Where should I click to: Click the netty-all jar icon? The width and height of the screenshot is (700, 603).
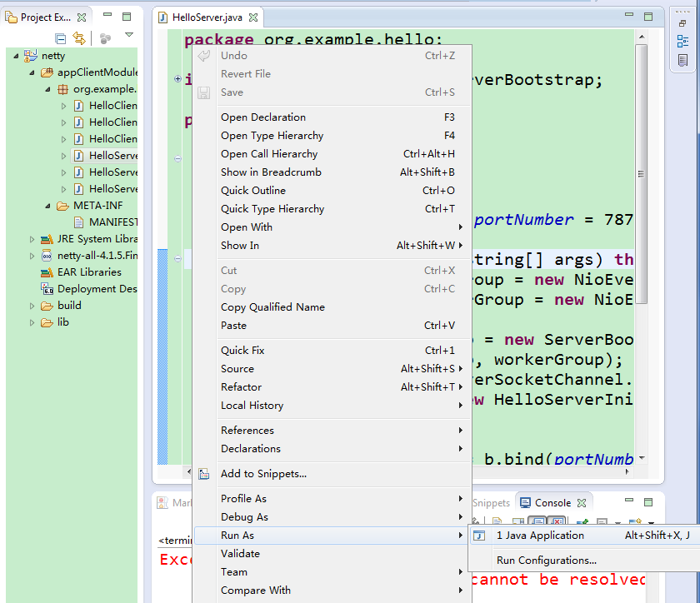tap(47, 256)
